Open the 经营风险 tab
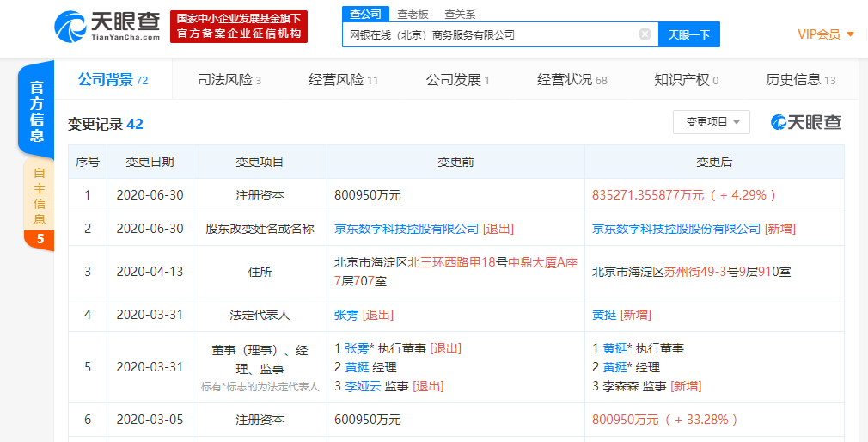This screenshot has height=442, width=868. point(343,80)
